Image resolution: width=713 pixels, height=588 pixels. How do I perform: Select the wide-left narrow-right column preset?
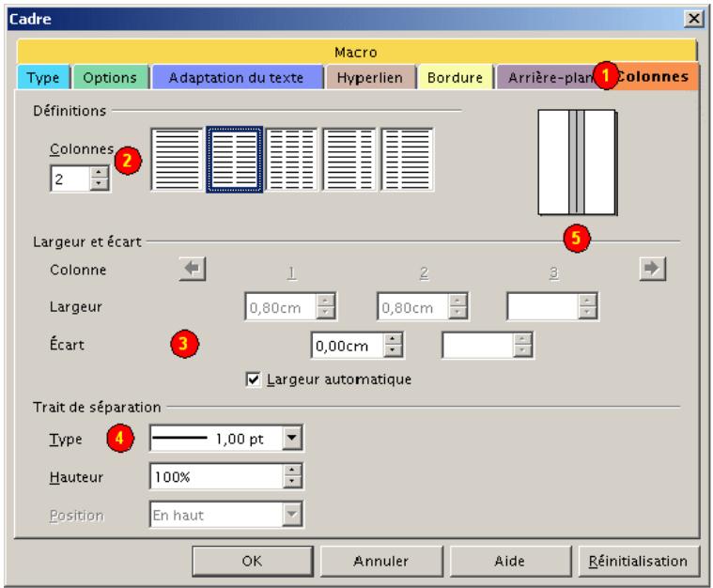[349, 159]
